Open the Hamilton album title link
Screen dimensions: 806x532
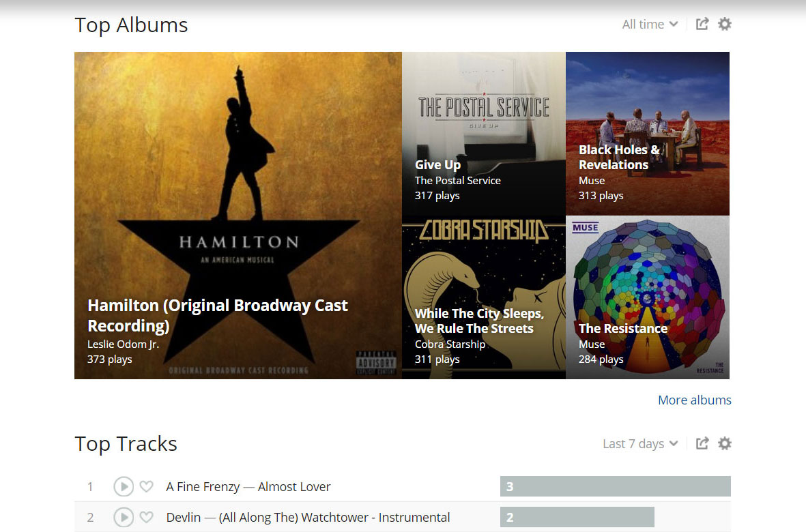coord(218,315)
